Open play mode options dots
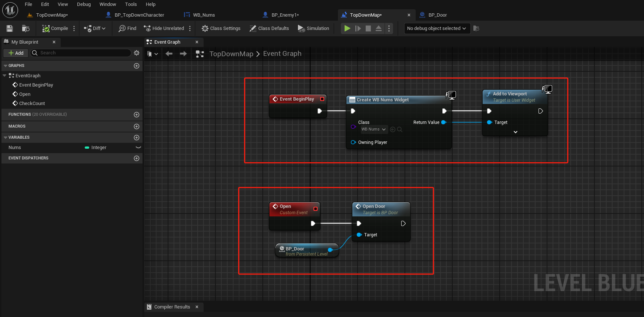The image size is (644, 317). 389,28
